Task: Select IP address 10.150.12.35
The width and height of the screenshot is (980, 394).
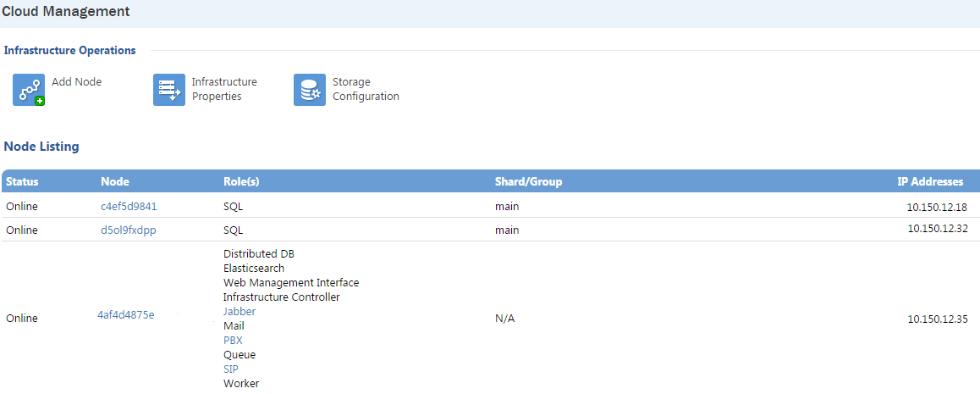Action: [x=938, y=319]
